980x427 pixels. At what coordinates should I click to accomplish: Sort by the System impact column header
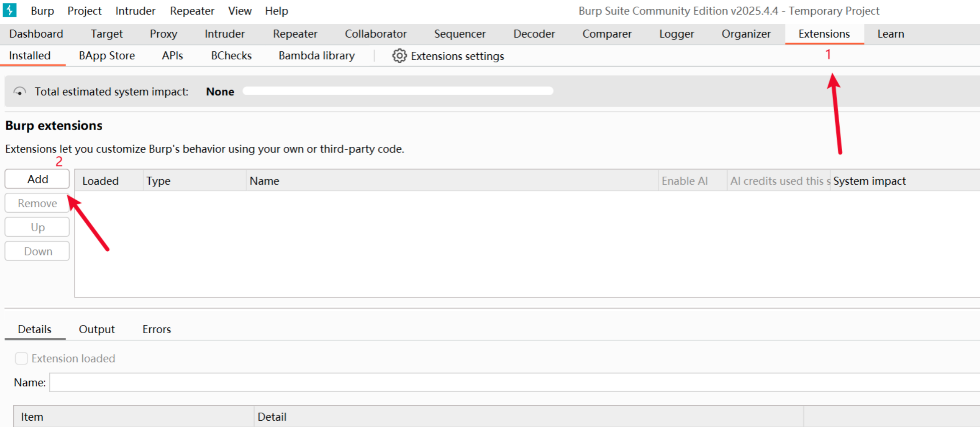[x=905, y=181]
